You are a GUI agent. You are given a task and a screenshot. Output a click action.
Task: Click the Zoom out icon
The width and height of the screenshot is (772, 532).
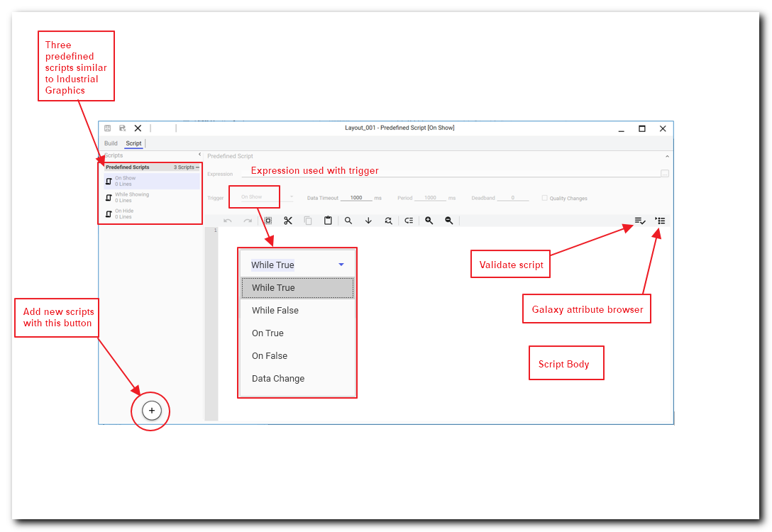click(448, 221)
